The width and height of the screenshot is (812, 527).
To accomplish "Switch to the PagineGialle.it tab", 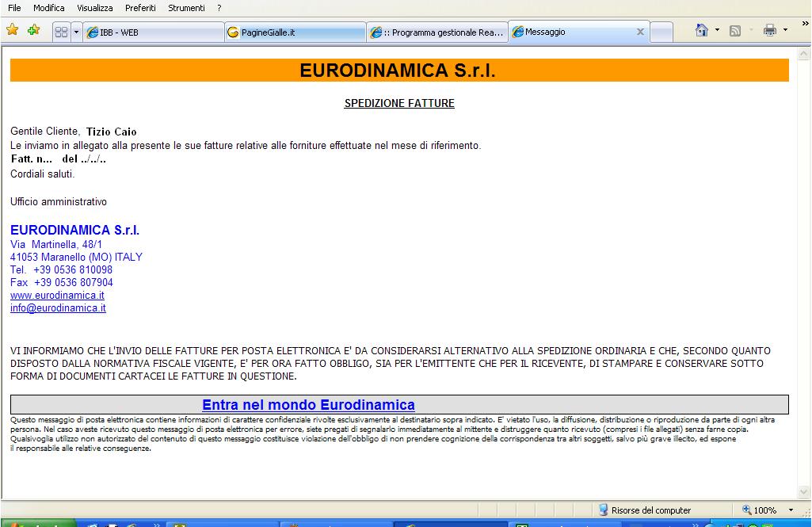I will pyautogui.click(x=295, y=32).
